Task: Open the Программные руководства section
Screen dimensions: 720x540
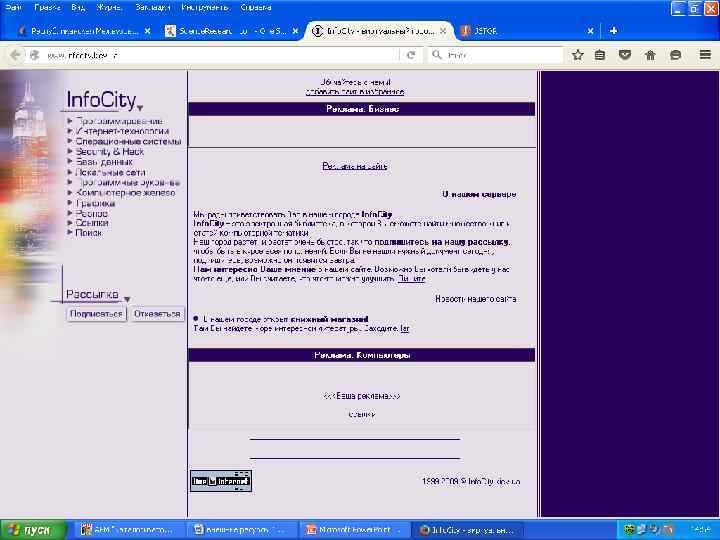Action: (127, 182)
